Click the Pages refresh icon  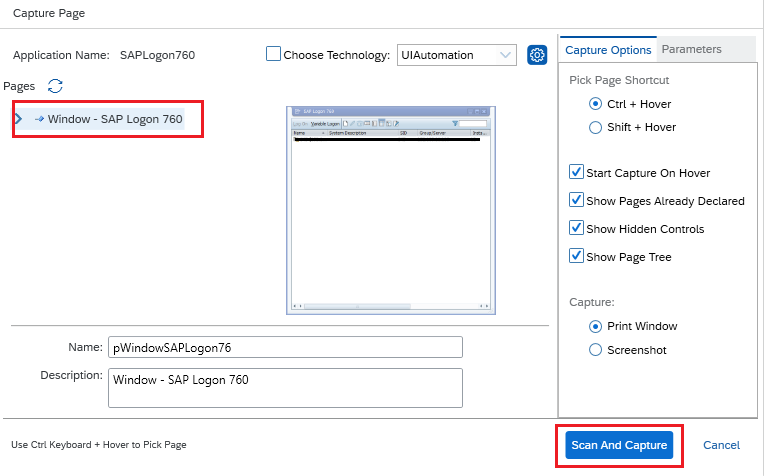point(56,87)
